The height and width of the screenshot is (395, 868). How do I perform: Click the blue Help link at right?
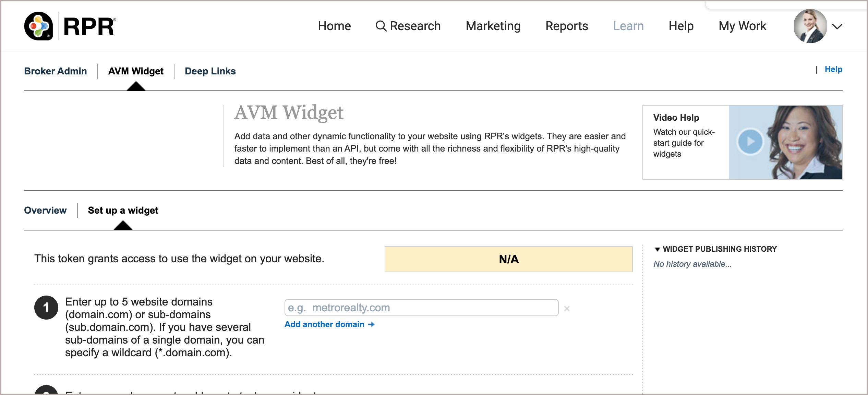click(833, 69)
